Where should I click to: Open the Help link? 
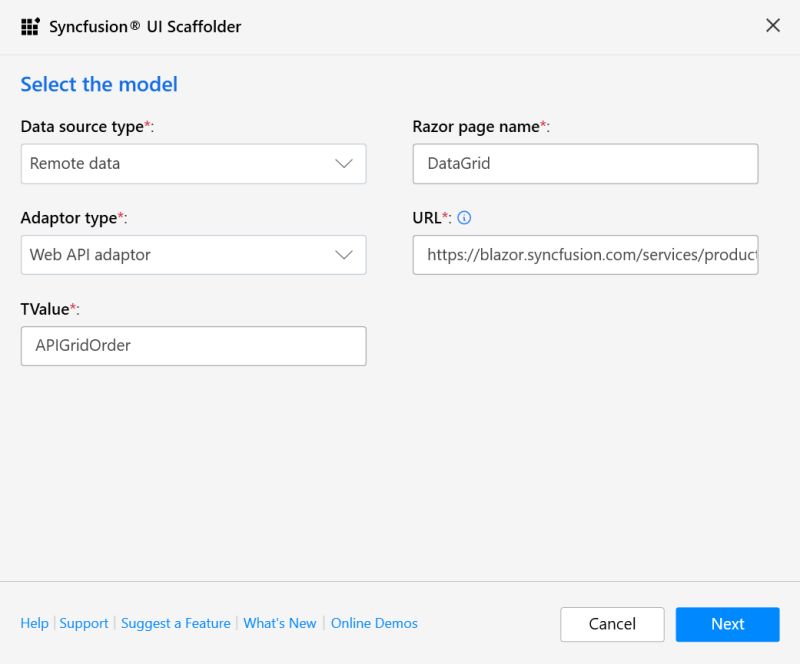34,623
